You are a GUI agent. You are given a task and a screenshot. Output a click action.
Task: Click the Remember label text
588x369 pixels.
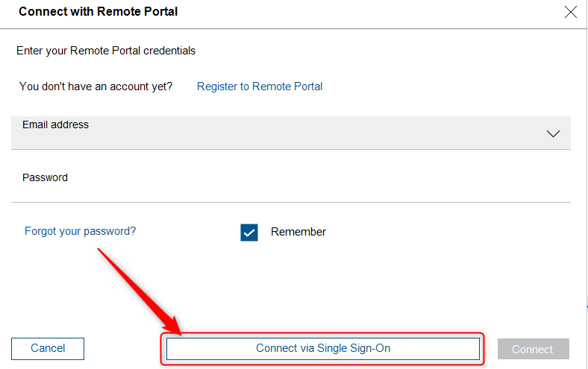298,232
